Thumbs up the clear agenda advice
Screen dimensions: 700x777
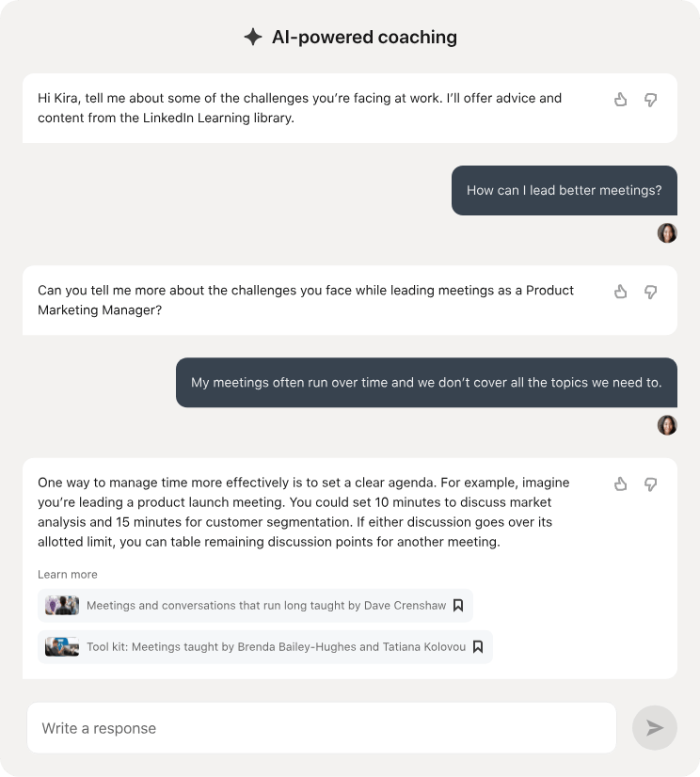coord(620,484)
